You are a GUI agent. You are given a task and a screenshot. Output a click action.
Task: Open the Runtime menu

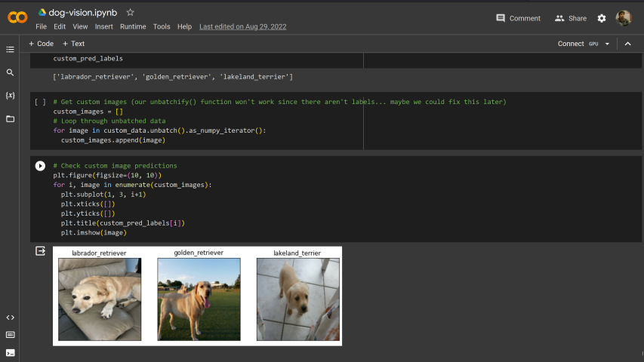tap(133, 26)
